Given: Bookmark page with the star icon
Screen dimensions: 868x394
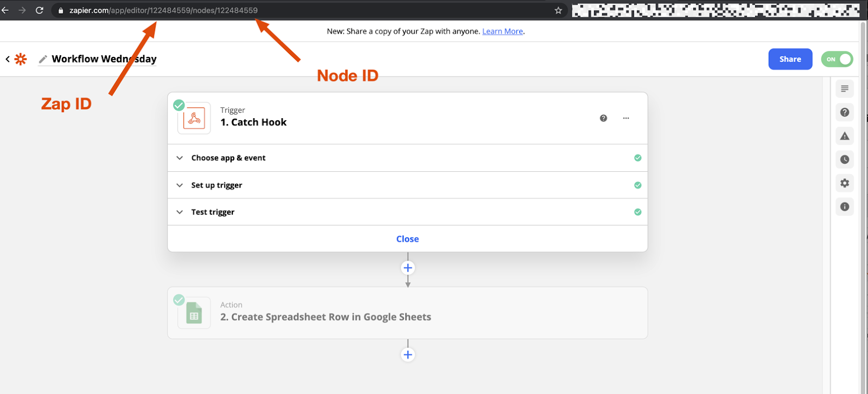Looking at the screenshot, I should [x=558, y=10].
